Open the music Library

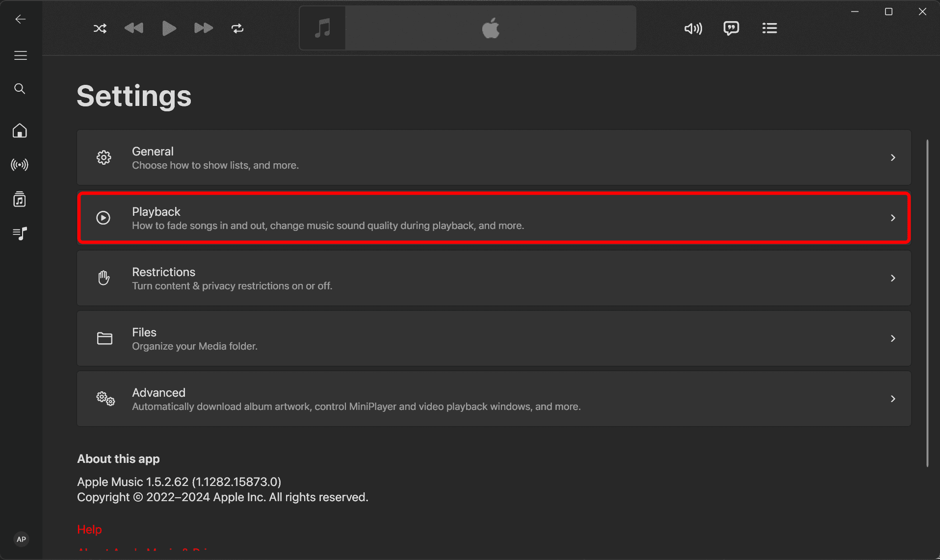click(20, 199)
